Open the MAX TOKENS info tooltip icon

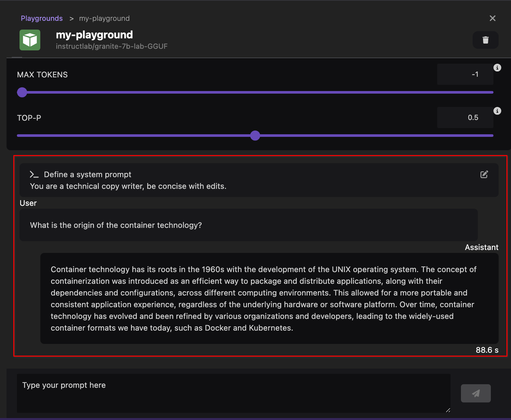[497, 67]
